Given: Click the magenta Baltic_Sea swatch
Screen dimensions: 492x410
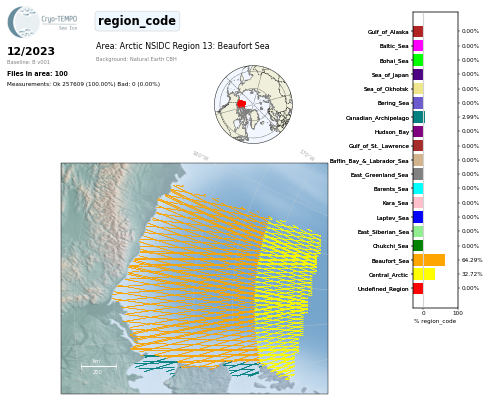Looking at the screenshot, I should [x=418, y=46].
